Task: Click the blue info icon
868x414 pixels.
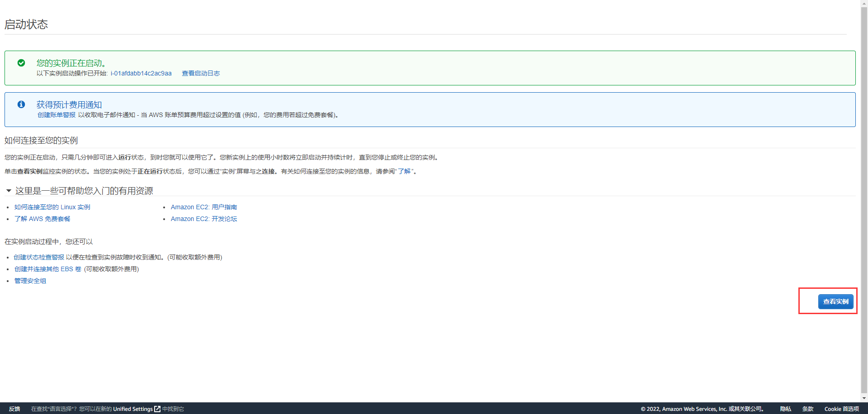Action: coord(21,104)
